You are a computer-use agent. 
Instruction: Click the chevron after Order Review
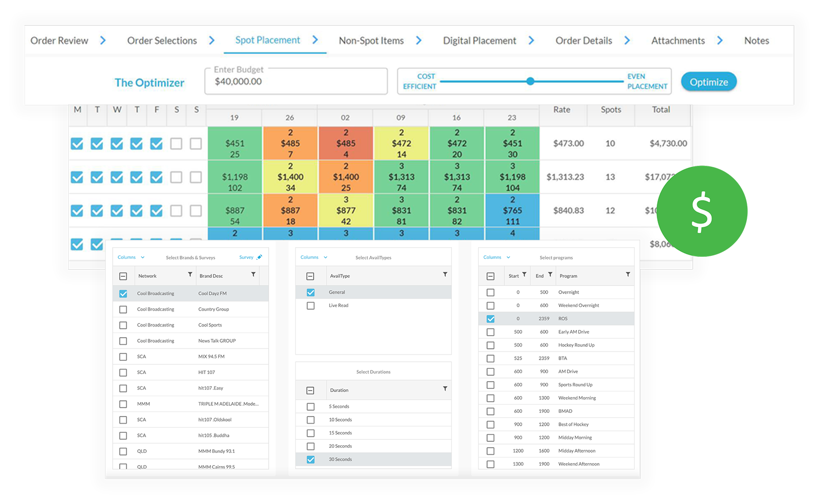click(x=103, y=40)
